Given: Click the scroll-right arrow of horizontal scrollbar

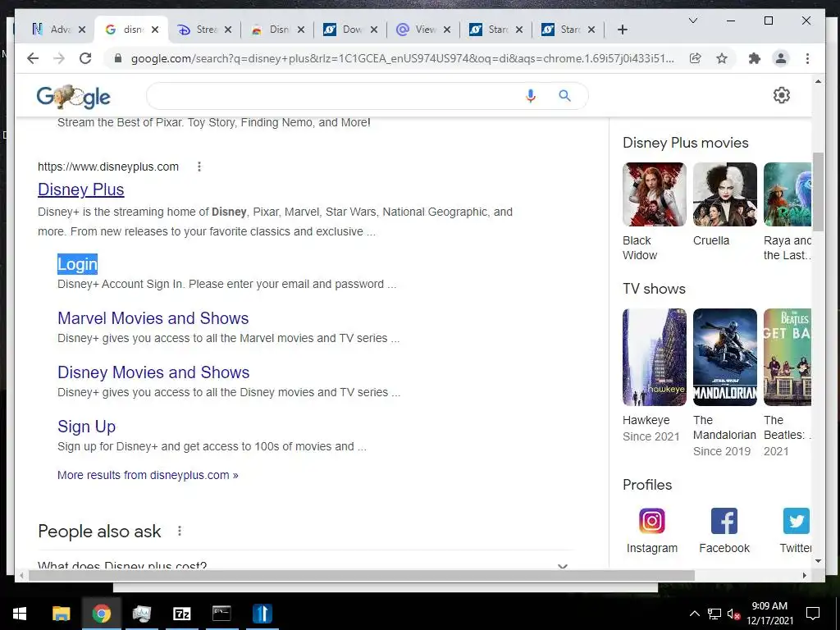Looking at the screenshot, I should pyautogui.click(x=804, y=575).
